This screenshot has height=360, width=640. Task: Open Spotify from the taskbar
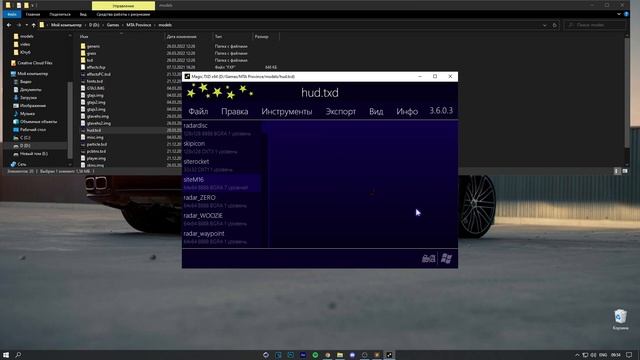point(315,355)
